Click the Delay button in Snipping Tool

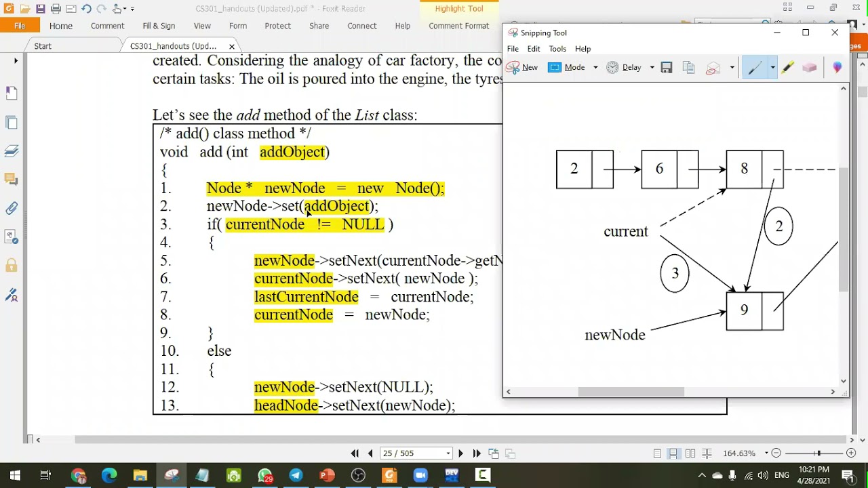pos(625,67)
